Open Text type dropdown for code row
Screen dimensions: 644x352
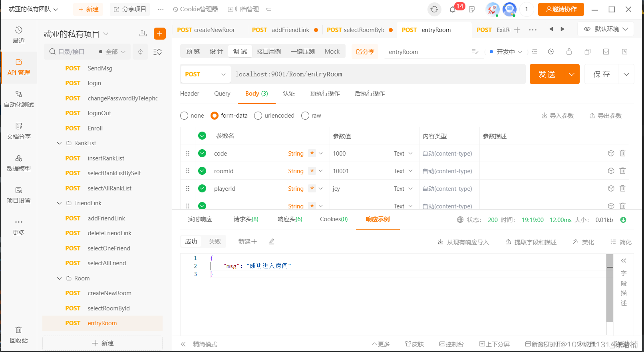[x=403, y=153]
